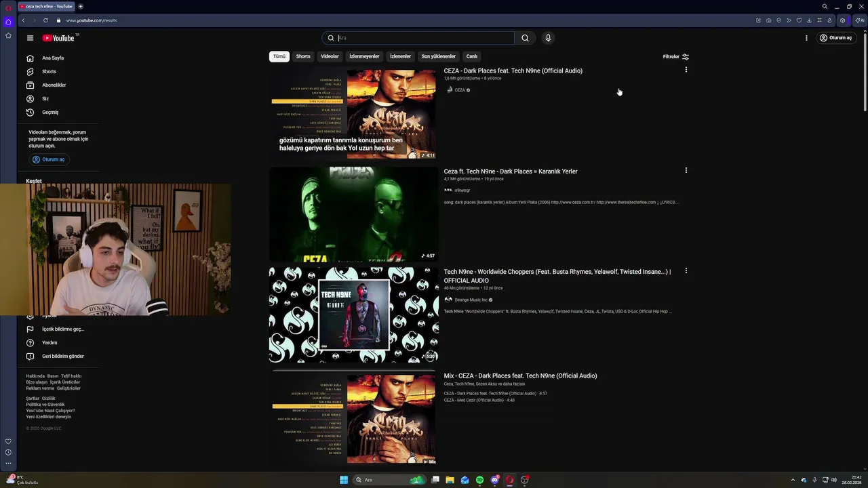
Task: Open Opera snapshot camera icon
Action: (x=768, y=20)
